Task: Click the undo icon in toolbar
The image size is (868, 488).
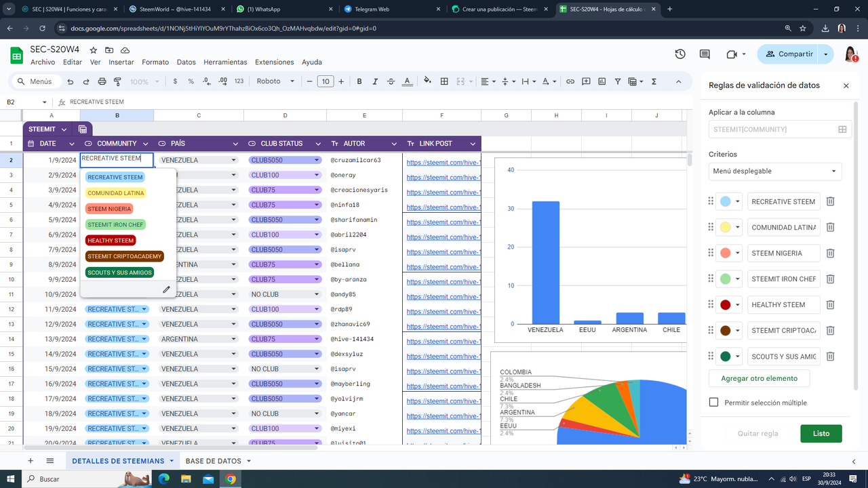Action: [x=71, y=81]
